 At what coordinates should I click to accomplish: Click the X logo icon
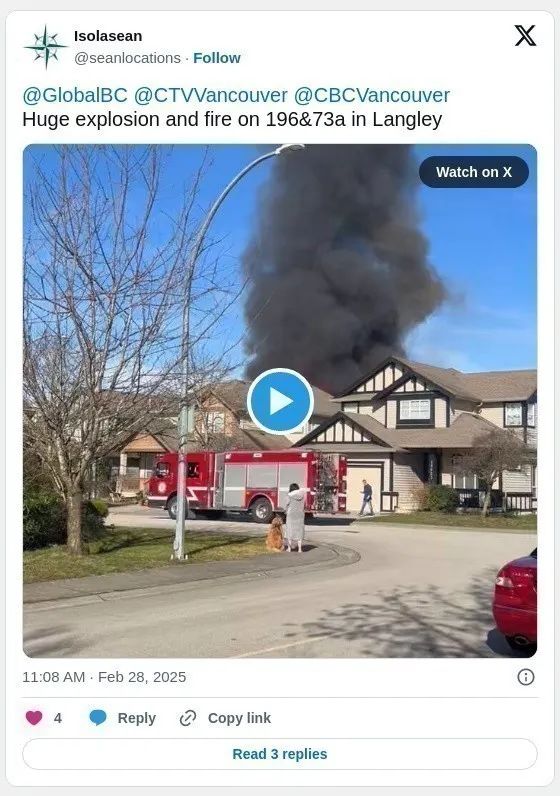point(525,36)
